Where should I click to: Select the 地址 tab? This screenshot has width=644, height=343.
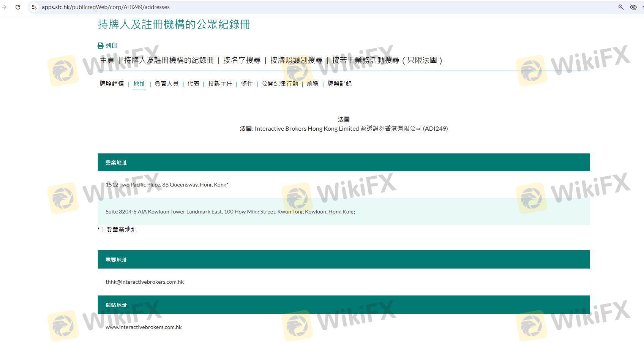point(139,84)
